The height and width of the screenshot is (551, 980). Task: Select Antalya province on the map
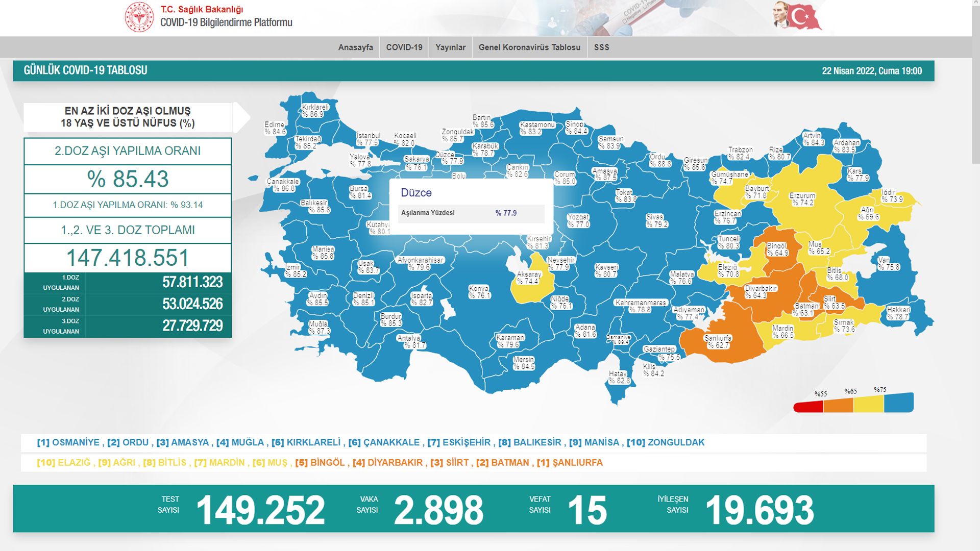point(411,342)
